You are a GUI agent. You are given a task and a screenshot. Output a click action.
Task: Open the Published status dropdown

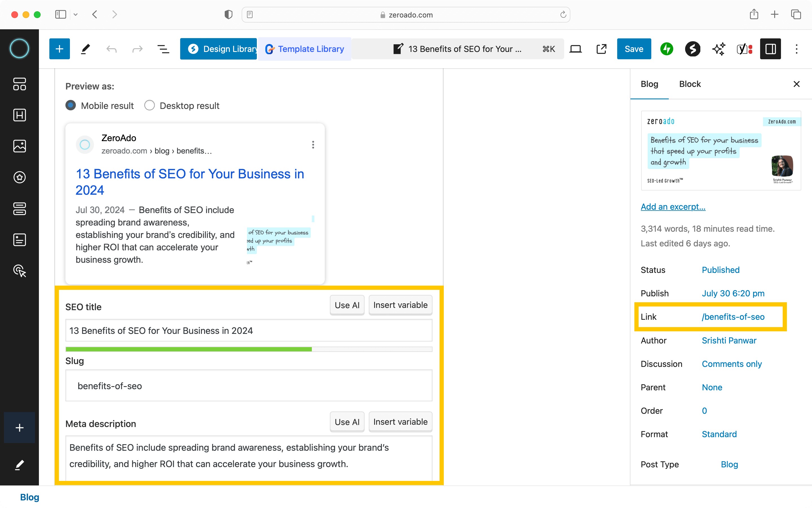(720, 270)
